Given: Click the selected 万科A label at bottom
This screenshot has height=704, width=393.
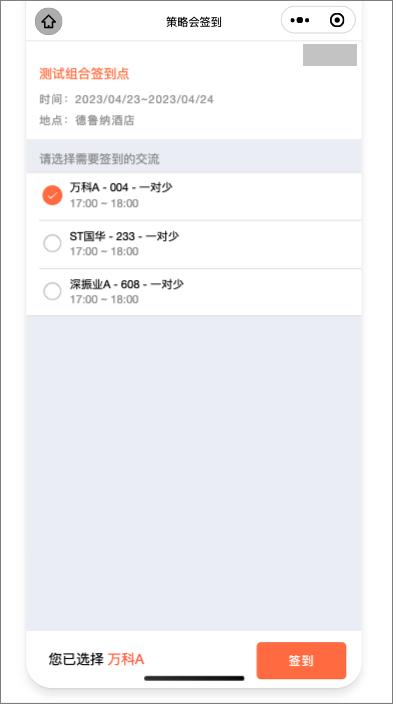Looking at the screenshot, I should coord(126,660).
